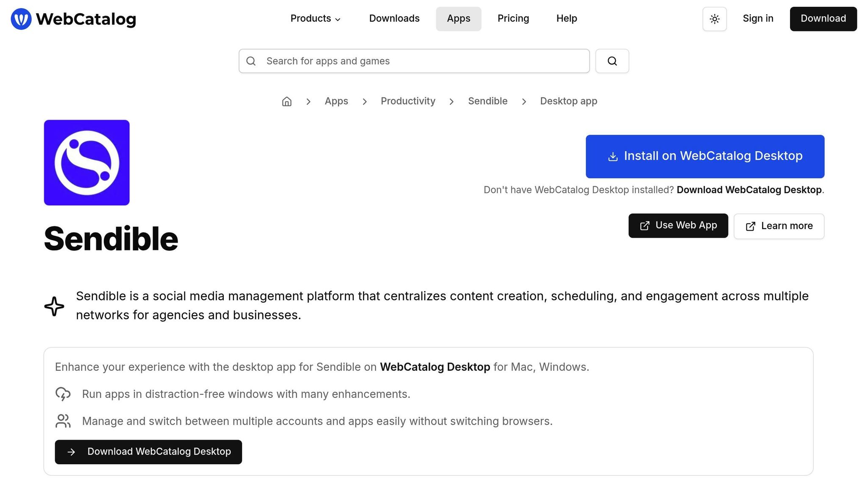Toggle the light/dark theme sun button
The width and height of the screenshot is (868, 488).
coord(715,19)
